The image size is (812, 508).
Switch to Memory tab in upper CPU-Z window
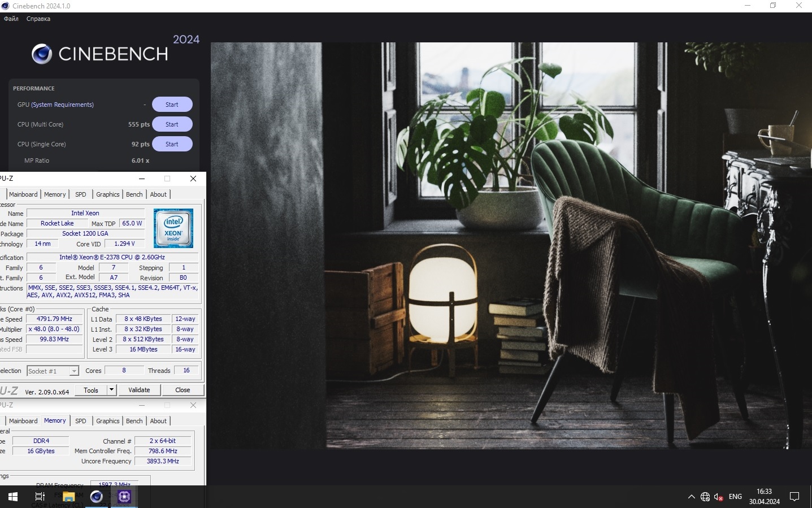(55, 194)
